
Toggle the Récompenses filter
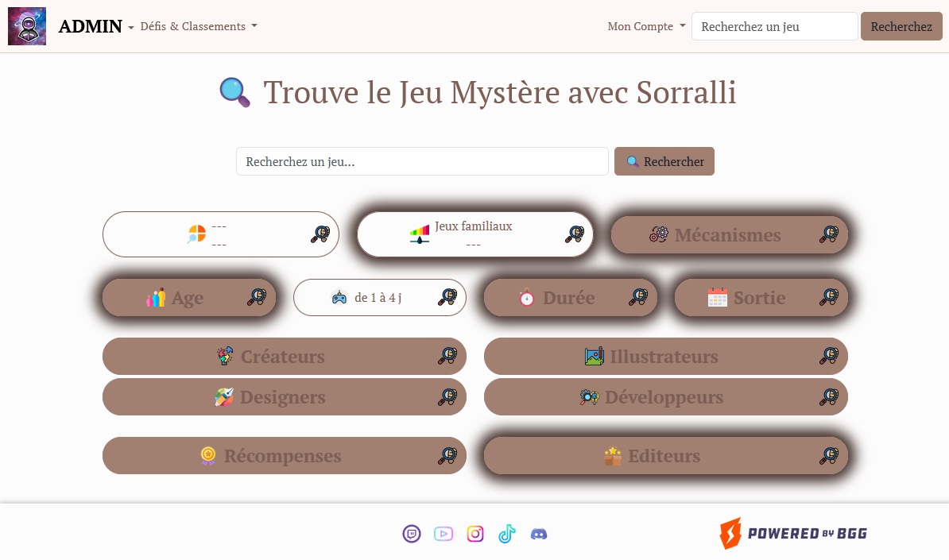coord(282,455)
